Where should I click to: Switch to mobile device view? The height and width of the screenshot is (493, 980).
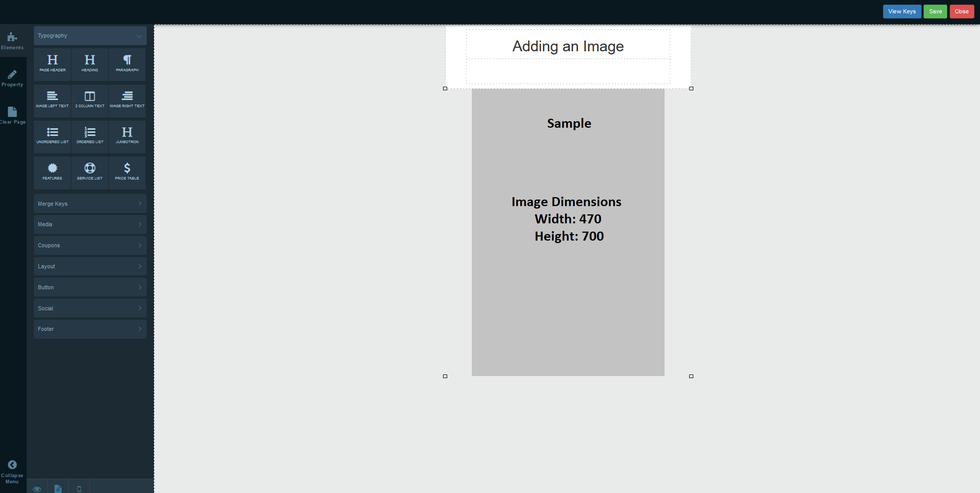point(79,488)
